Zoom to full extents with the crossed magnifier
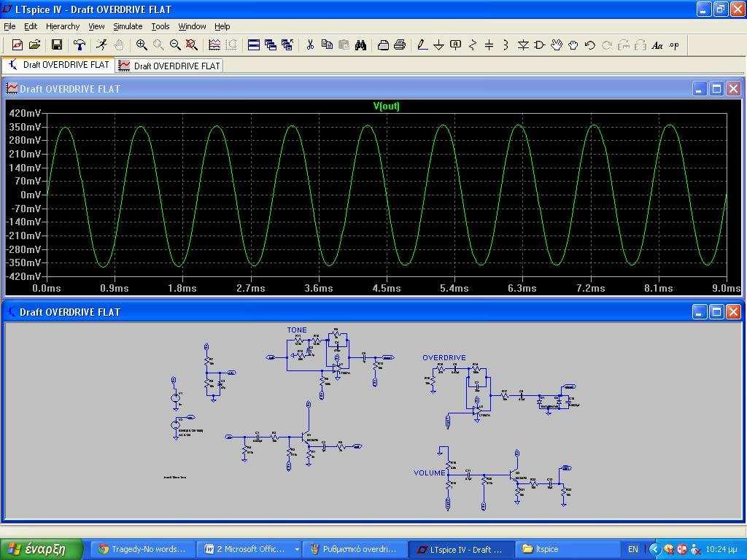 pyautogui.click(x=192, y=45)
